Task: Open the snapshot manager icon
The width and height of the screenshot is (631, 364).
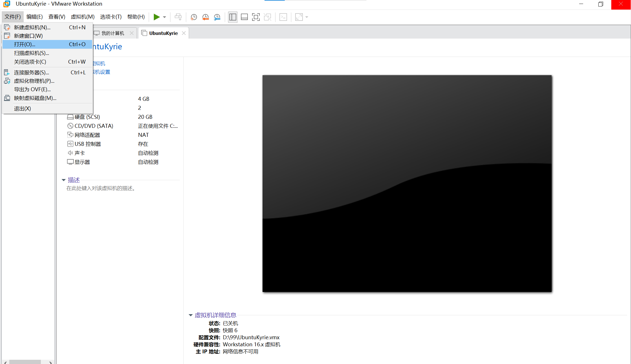Action: point(217,17)
